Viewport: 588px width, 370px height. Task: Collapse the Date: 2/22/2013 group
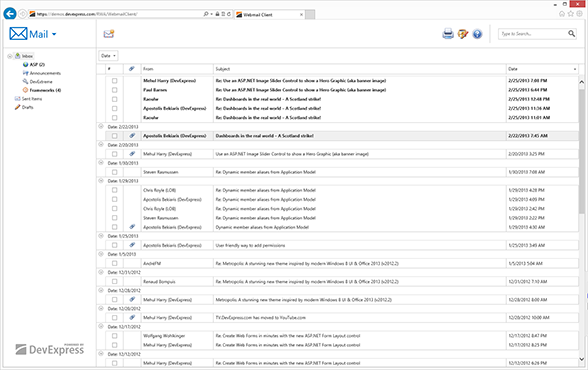click(101, 126)
